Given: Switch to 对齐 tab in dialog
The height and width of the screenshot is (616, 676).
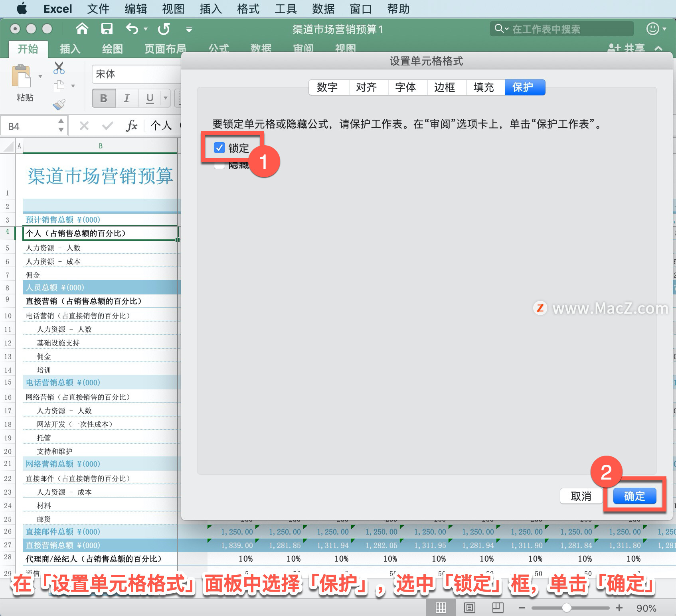Looking at the screenshot, I should coord(368,87).
